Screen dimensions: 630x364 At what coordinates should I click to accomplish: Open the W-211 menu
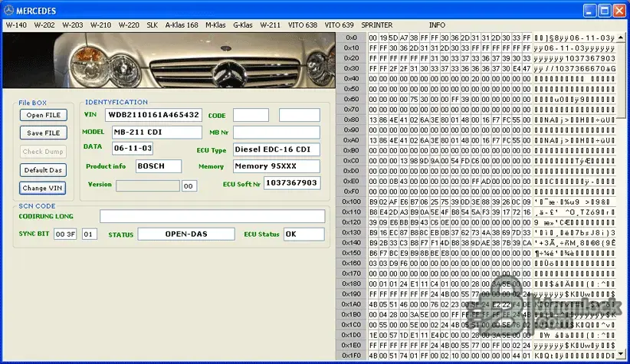tap(270, 25)
